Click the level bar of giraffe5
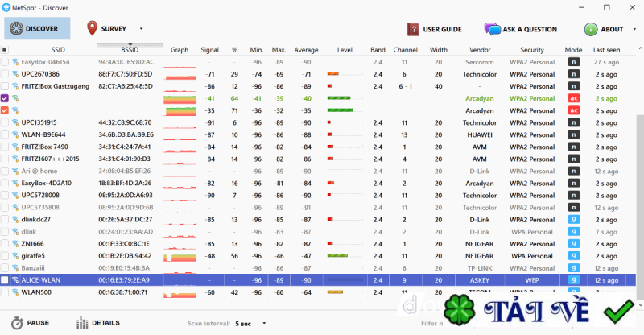The image size is (644, 335). (345, 256)
